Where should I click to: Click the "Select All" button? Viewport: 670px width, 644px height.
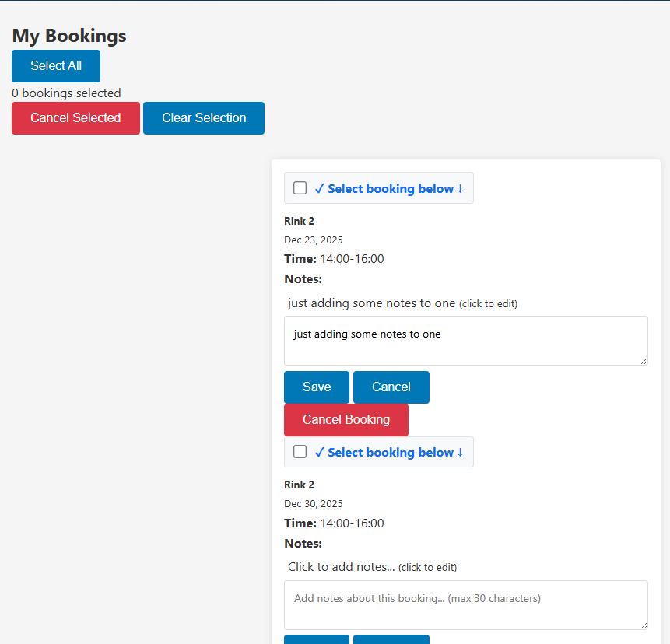tap(55, 66)
